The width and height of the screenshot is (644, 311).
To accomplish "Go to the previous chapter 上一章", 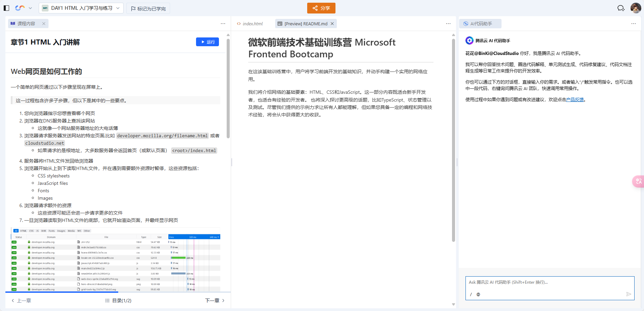I will [x=21, y=301].
